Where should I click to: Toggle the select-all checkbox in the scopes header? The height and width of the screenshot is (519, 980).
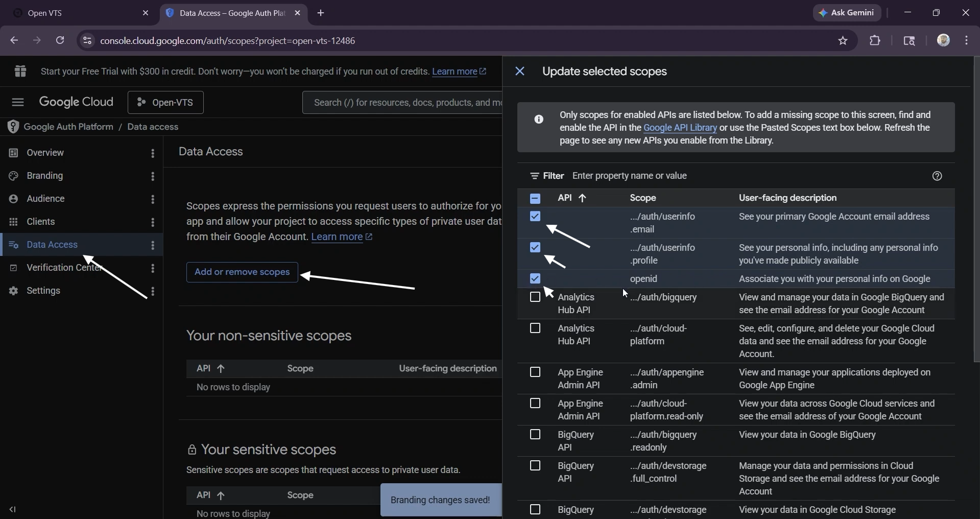coord(535,198)
